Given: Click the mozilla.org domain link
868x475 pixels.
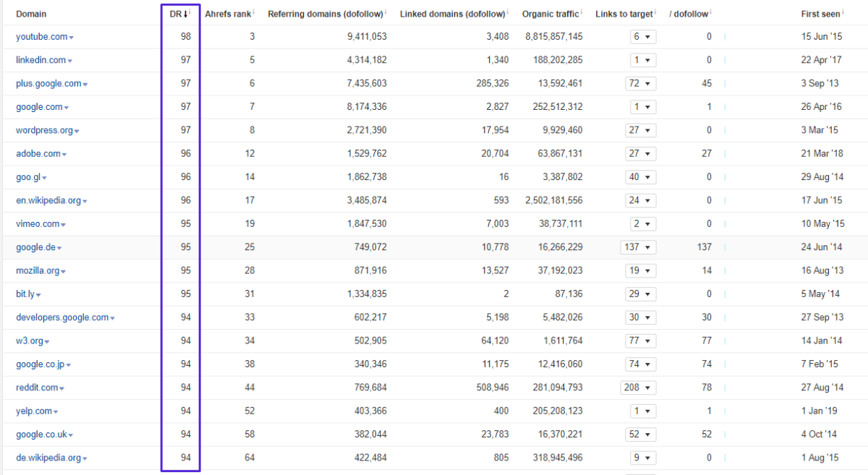Looking at the screenshot, I should [x=38, y=270].
